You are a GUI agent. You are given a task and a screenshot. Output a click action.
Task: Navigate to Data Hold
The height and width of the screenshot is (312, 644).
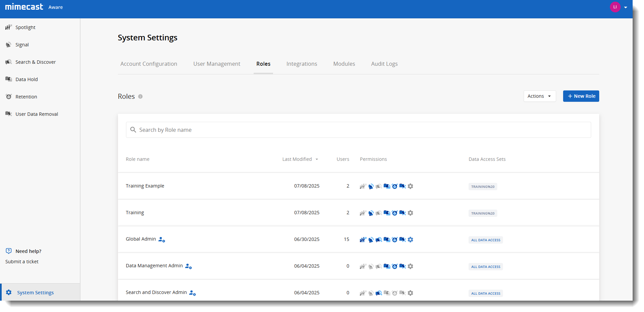pyautogui.click(x=26, y=79)
